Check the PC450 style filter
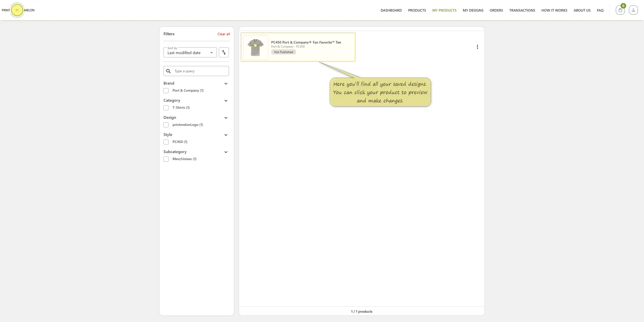The image size is (644, 322). pyautogui.click(x=166, y=142)
